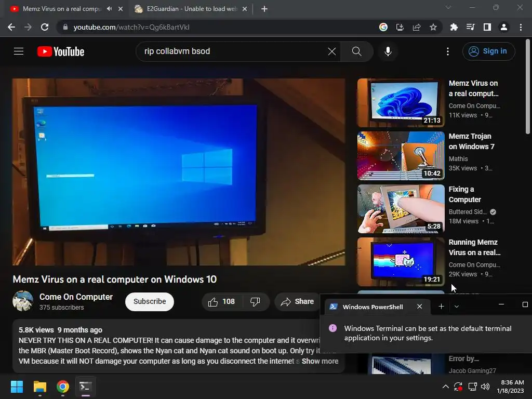Reload the YouTube page
Image resolution: width=532 pixels, height=399 pixels.
(x=45, y=27)
